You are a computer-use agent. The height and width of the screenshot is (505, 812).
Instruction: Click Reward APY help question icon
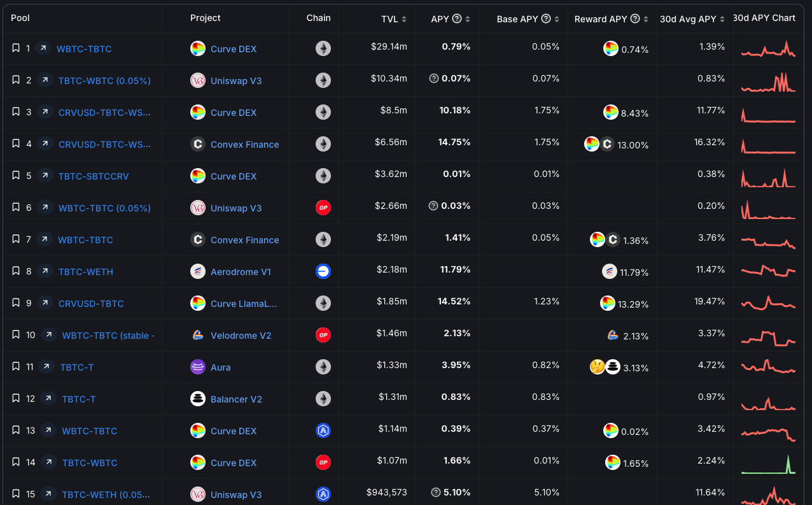[x=634, y=19]
